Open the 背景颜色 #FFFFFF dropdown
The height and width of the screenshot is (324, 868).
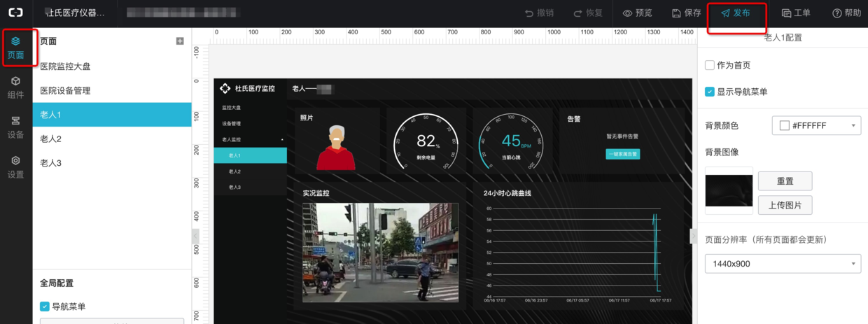click(816, 125)
